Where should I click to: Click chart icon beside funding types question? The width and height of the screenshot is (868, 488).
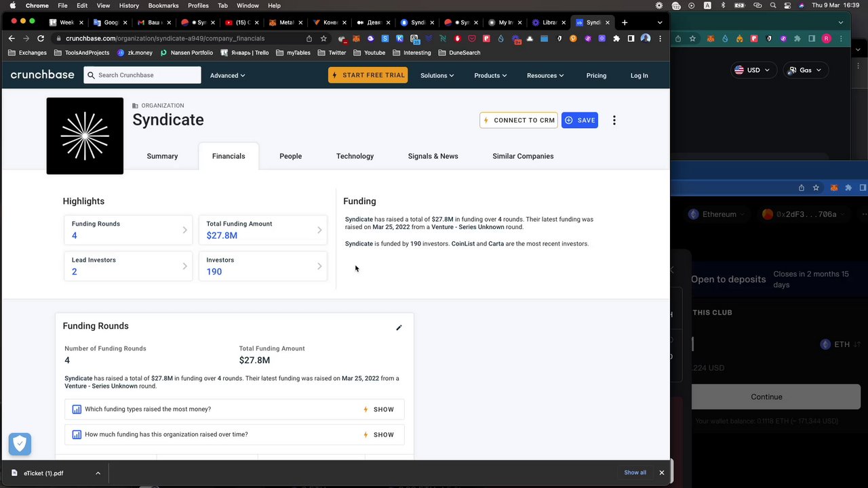[77, 409]
